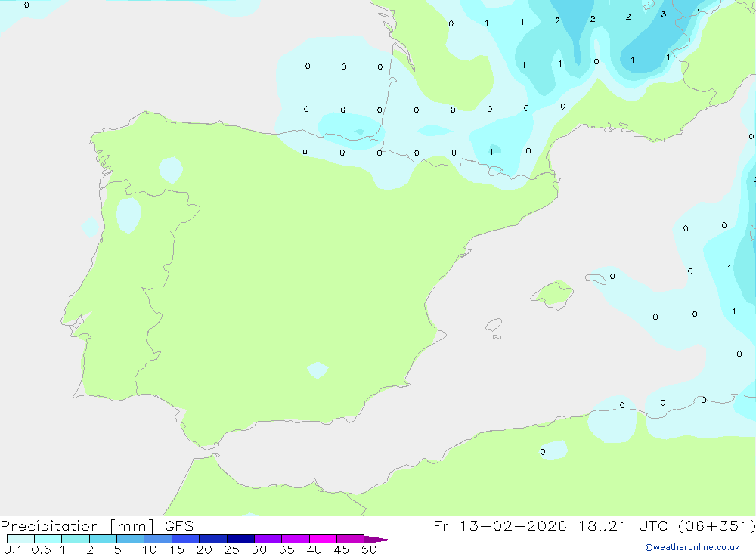This screenshot has width=756, height=554.
Task: Select the 35–40 mm legend swatch
Action: pyautogui.click(x=296, y=539)
